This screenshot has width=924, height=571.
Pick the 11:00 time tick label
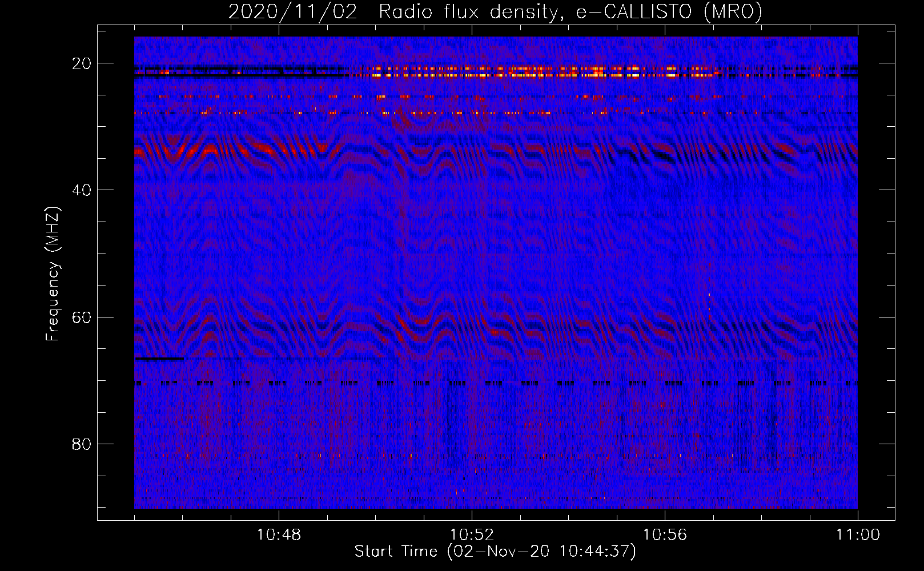tap(858, 535)
